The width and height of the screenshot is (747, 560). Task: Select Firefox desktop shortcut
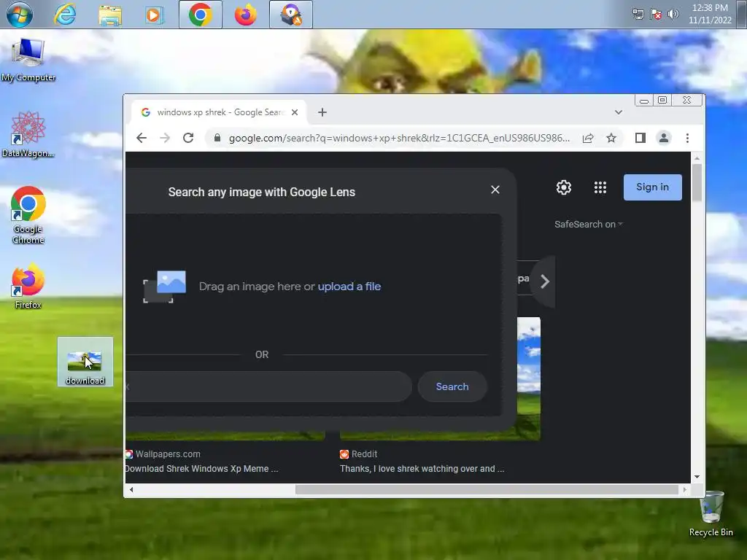[28, 286]
